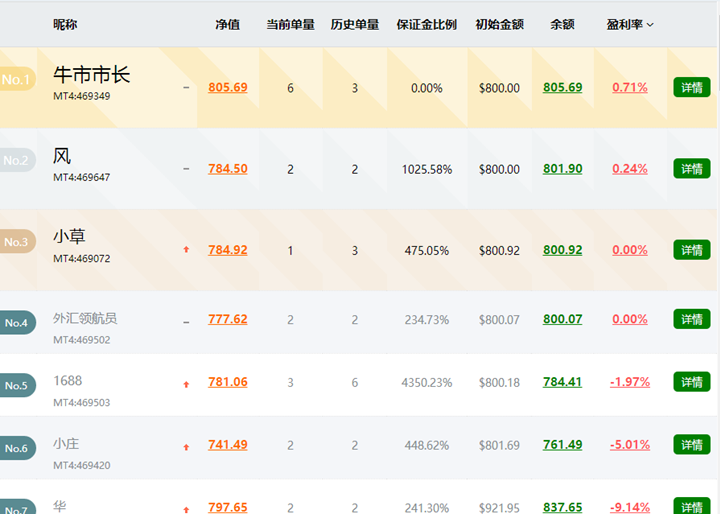This screenshot has width=720, height=518.
Task: Open 详情 for trader 风
Action: point(692,169)
